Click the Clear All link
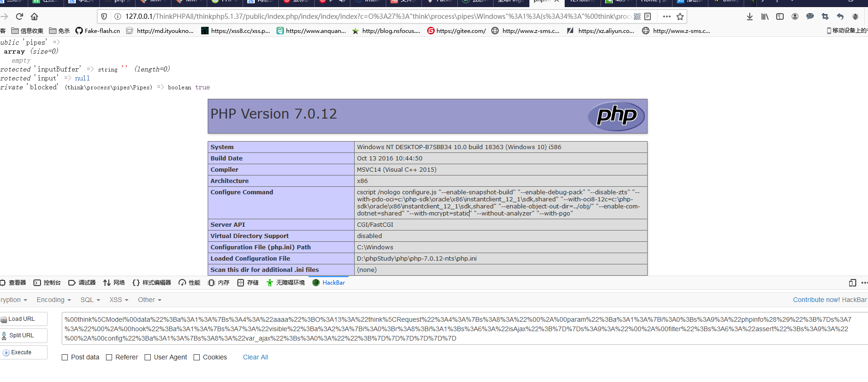Viewport: 868px width, 382px height. pyautogui.click(x=255, y=358)
